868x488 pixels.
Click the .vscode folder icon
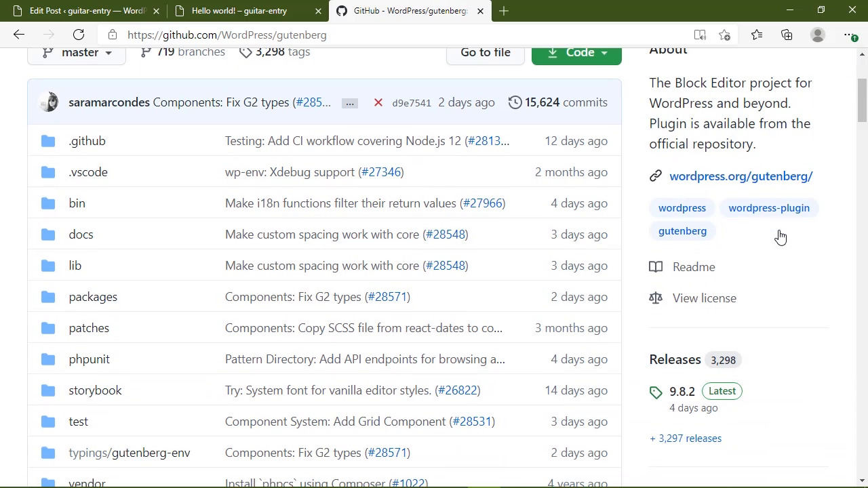47,172
